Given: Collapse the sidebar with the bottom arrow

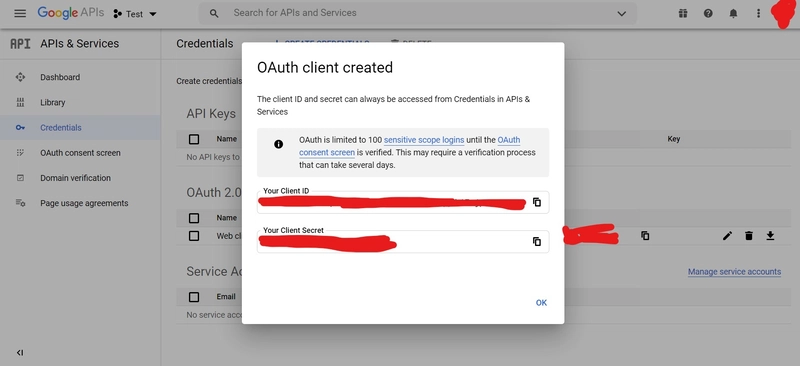Looking at the screenshot, I should coord(20,352).
